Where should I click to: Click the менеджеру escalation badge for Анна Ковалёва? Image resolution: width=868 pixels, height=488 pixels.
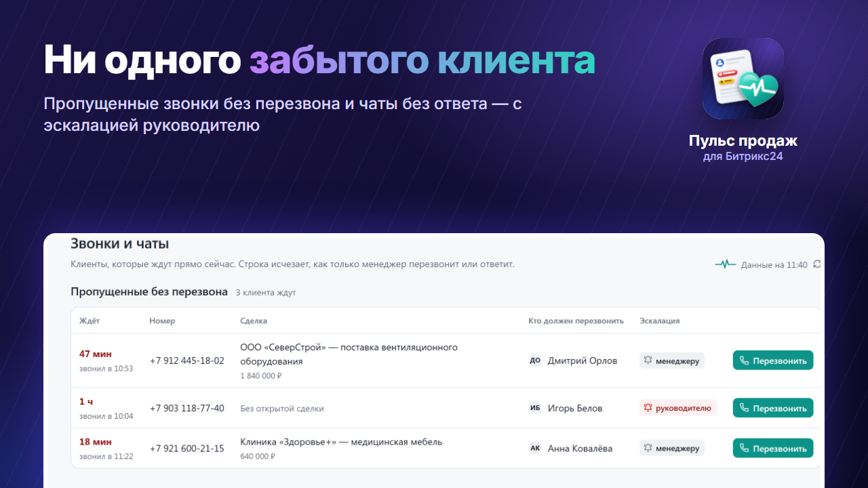(672, 448)
